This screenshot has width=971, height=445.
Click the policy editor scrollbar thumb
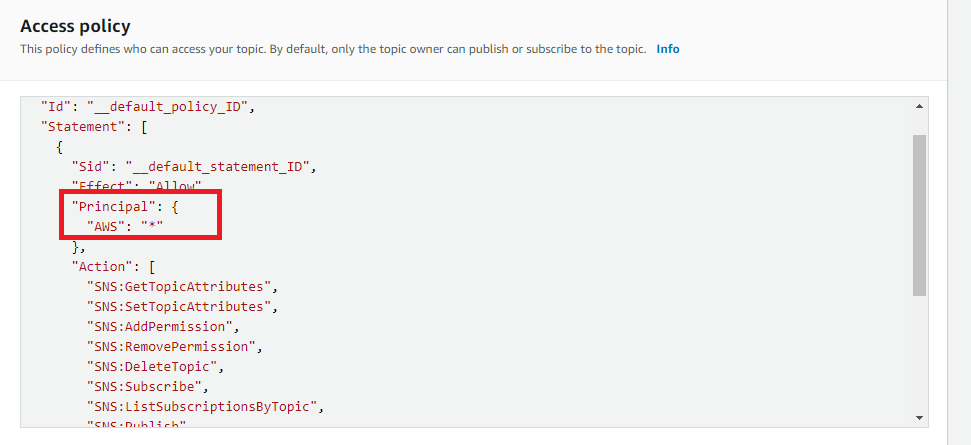tap(918, 215)
